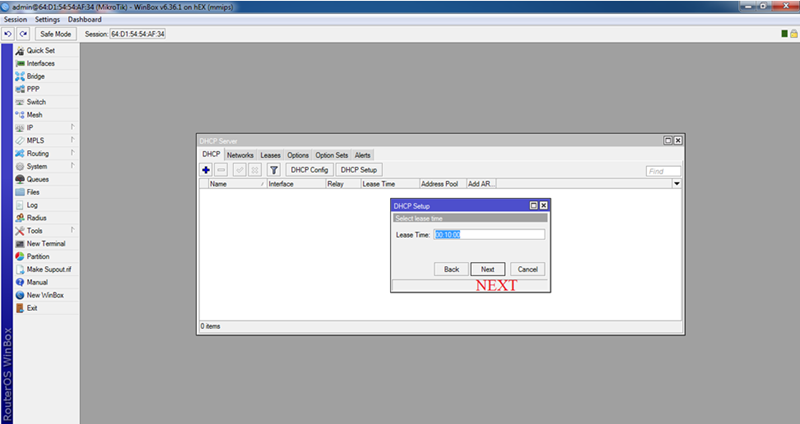
Task: Click Next in DHCP Setup dialog
Action: pos(487,269)
